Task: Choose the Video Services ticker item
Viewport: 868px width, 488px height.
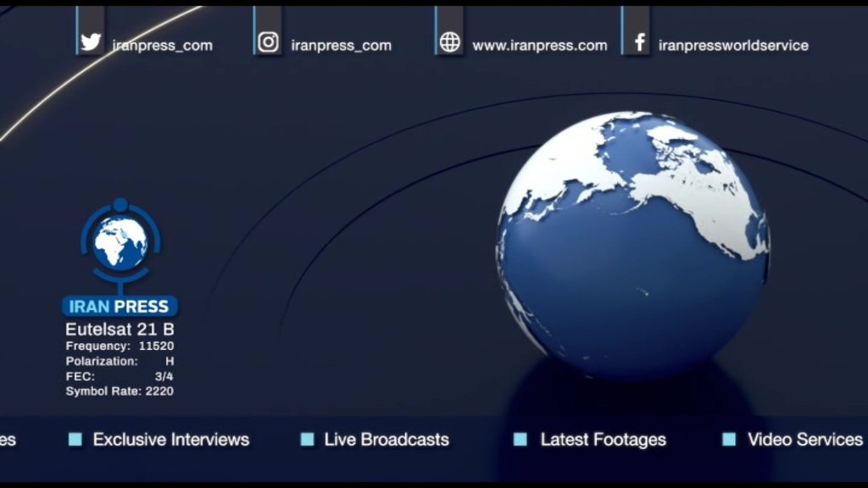Action: pos(804,440)
